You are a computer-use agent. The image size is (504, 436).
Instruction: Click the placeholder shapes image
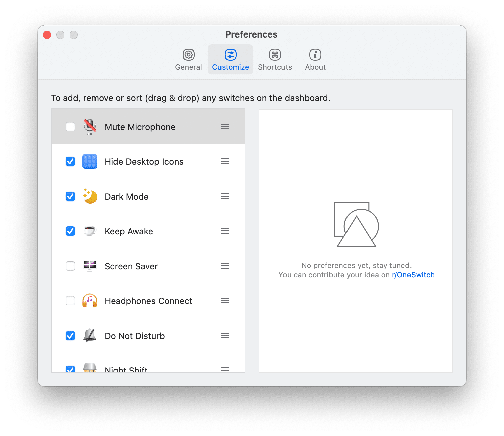click(357, 224)
